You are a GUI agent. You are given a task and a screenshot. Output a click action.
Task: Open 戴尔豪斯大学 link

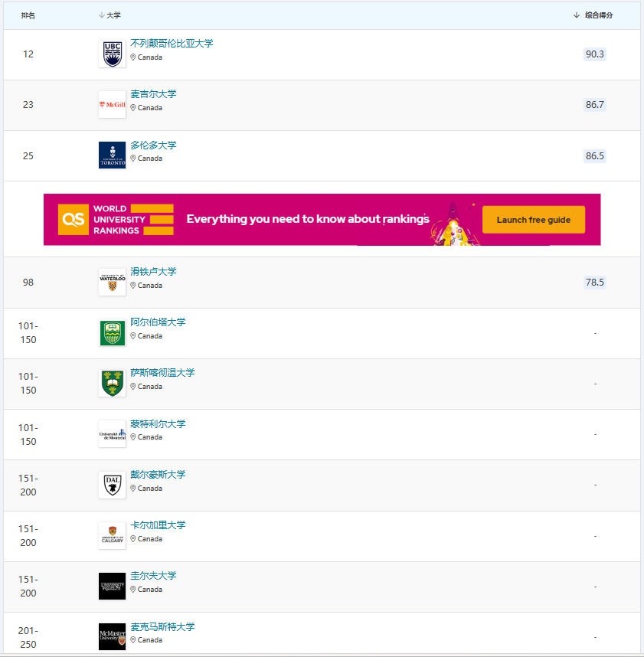pos(158,475)
